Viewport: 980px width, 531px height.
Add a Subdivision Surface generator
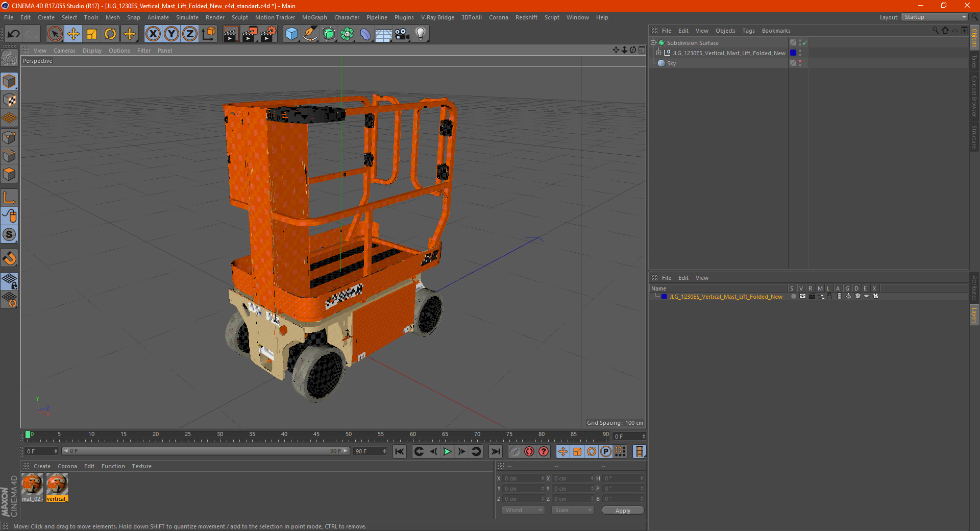click(x=329, y=34)
